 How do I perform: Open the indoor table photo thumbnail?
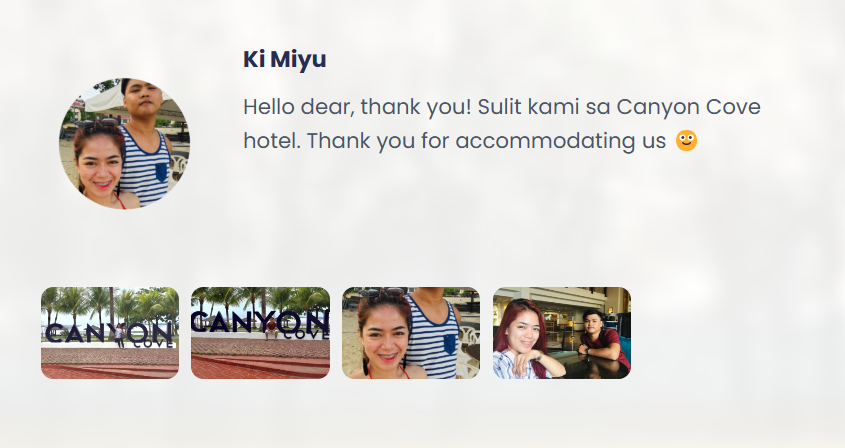pos(562,333)
